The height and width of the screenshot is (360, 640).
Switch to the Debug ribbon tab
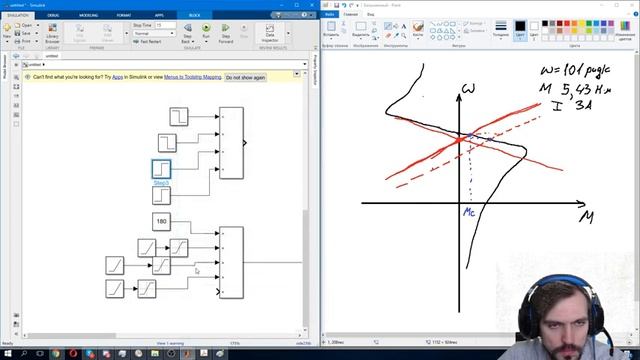(x=53, y=15)
